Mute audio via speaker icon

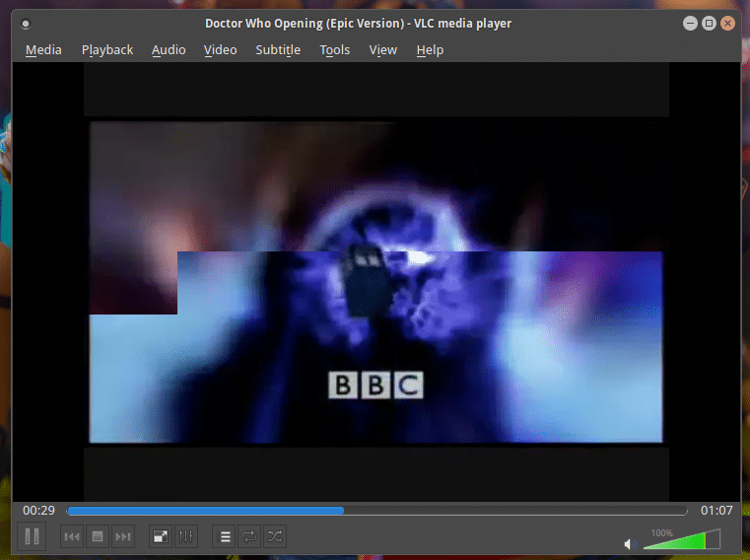(630, 544)
